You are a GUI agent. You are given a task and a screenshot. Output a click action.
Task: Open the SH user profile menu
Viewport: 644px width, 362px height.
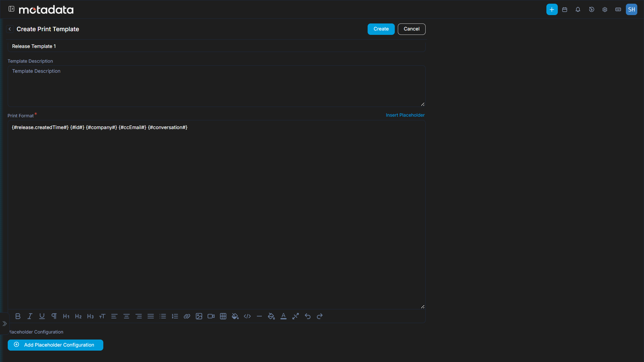(631, 9)
